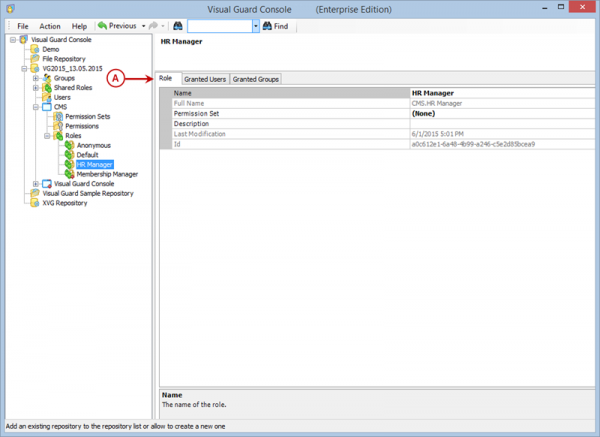The width and height of the screenshot is (600, 437).
Task: Click the Last Modification property label
Action: pos(199,134)
